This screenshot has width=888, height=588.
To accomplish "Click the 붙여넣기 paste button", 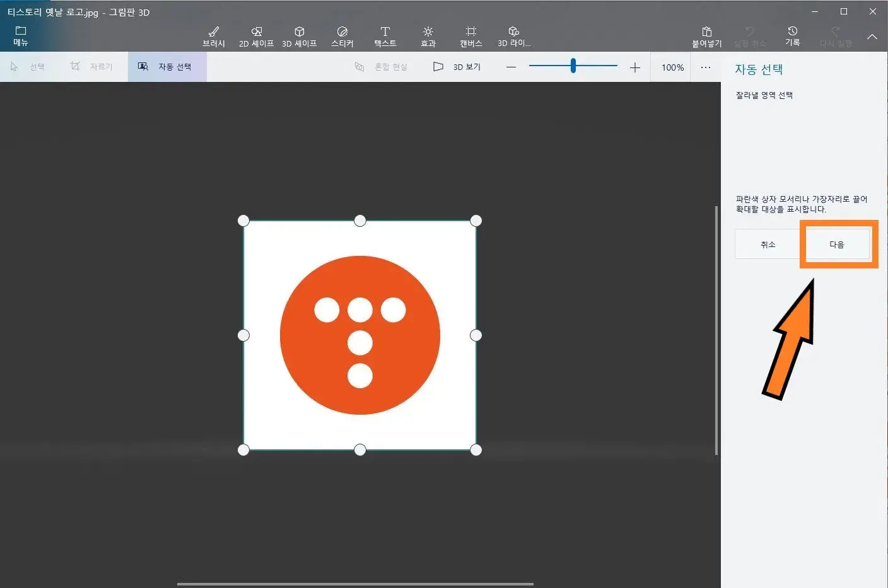I will point(707,37).
